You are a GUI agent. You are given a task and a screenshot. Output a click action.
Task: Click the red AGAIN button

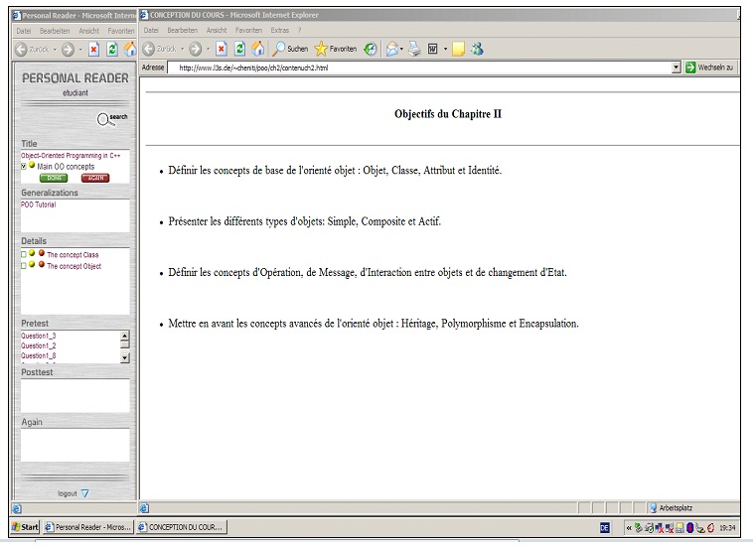tap(95, 178)
